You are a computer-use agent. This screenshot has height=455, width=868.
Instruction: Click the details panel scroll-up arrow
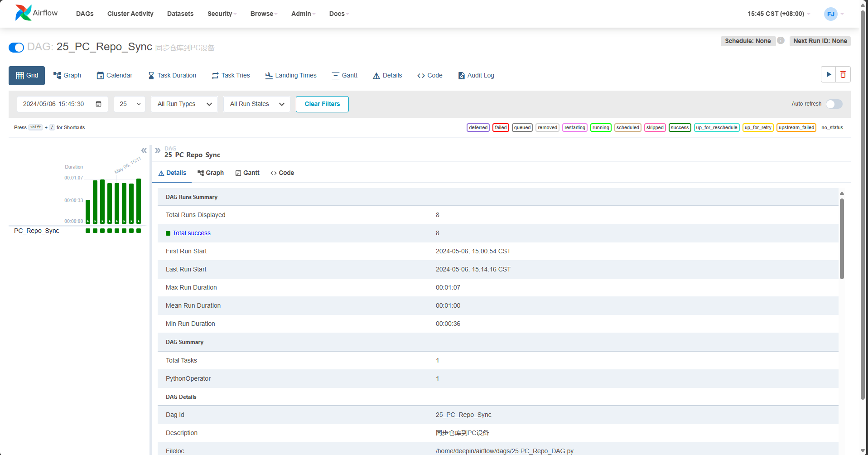[x=842, y=194]
